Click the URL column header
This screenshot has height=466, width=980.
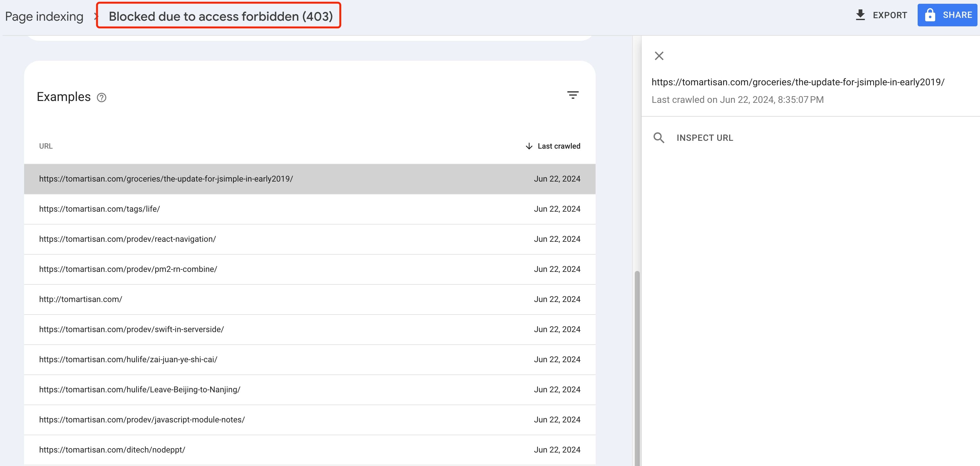(x=46, y=146)
